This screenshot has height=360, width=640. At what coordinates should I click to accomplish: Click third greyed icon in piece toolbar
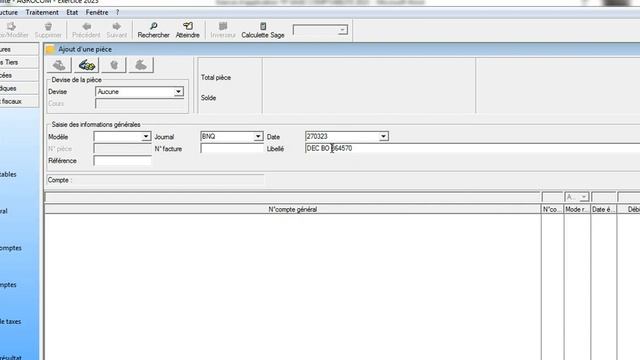coord(114,65)
